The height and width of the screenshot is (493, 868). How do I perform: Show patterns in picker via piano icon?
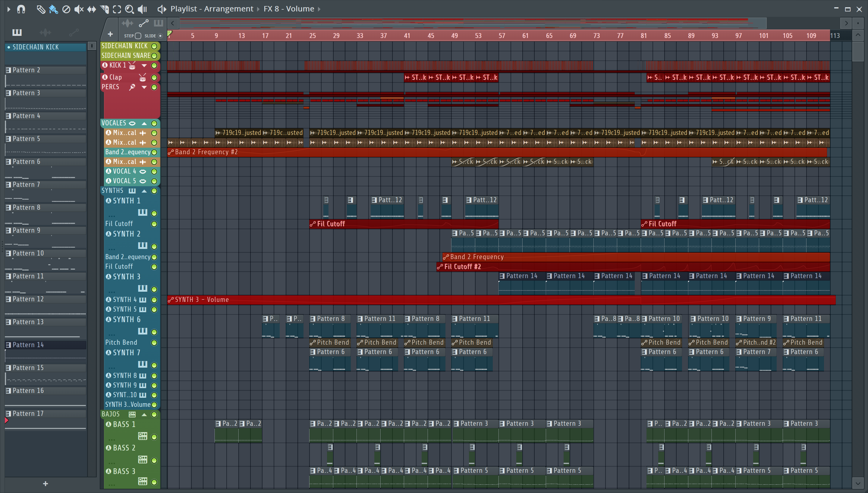tap(17, 32)
